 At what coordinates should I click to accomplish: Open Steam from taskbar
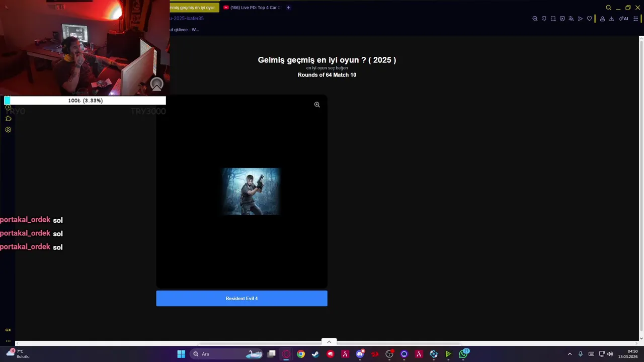click(315, 354)
